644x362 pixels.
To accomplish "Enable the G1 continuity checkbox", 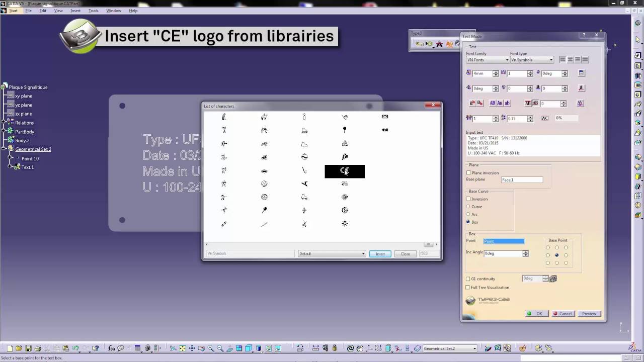I will pyautogui.click(x=468, y=279).
